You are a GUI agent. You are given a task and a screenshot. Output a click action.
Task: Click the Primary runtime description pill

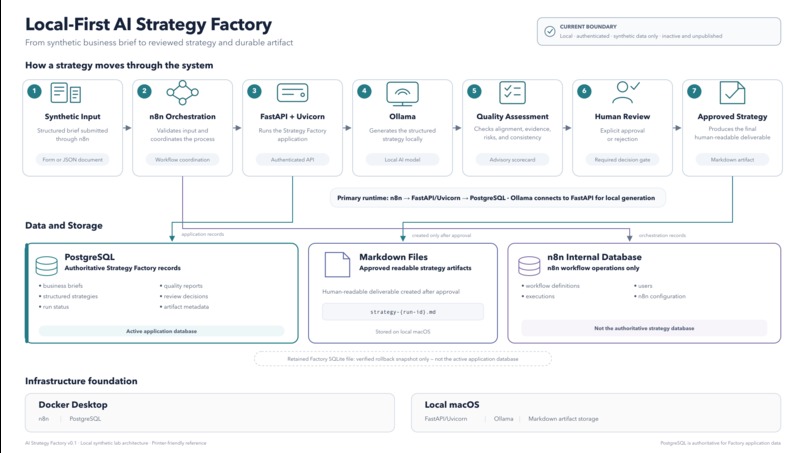coord(498,198)
